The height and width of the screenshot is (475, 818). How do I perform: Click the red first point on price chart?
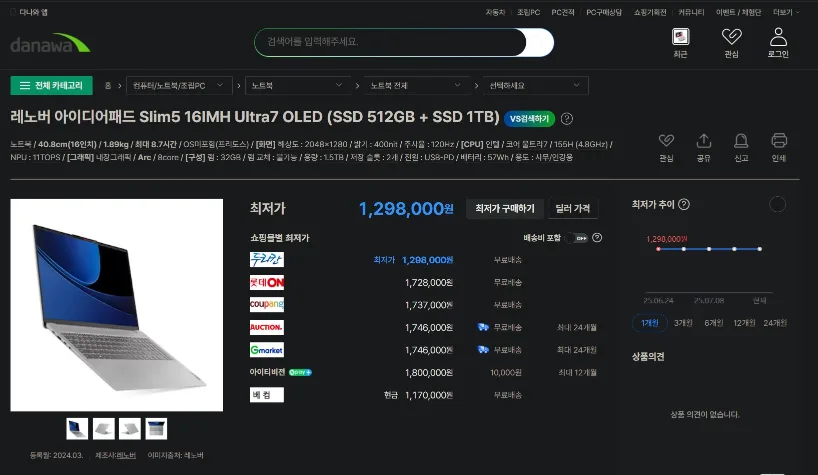pyautogui.click(x=658, y=249)
